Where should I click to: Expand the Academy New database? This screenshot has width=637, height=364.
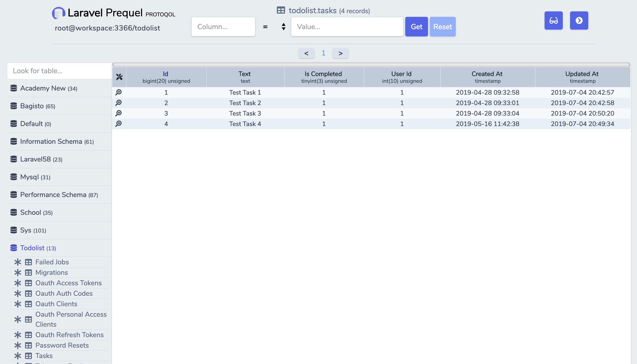(59, 88)
